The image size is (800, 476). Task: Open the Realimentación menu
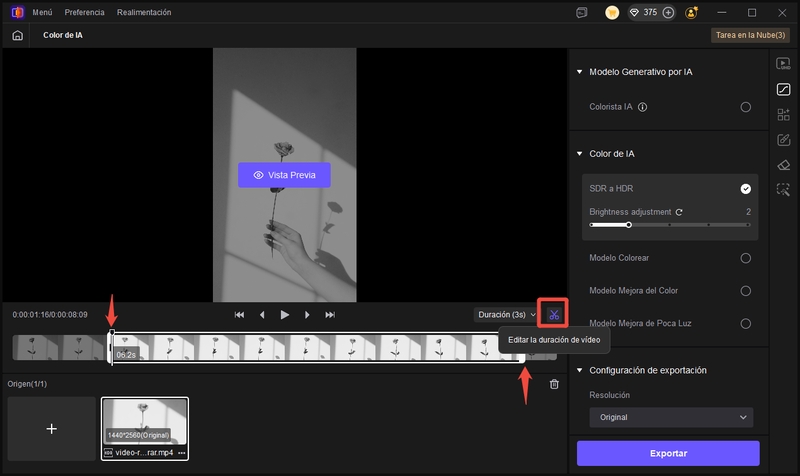point(144,12)
